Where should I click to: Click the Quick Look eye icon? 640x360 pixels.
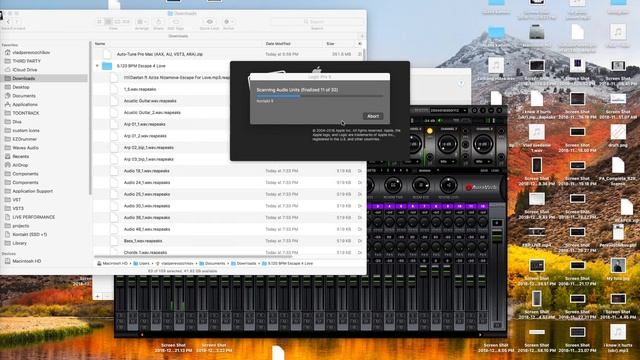[209, 22]
